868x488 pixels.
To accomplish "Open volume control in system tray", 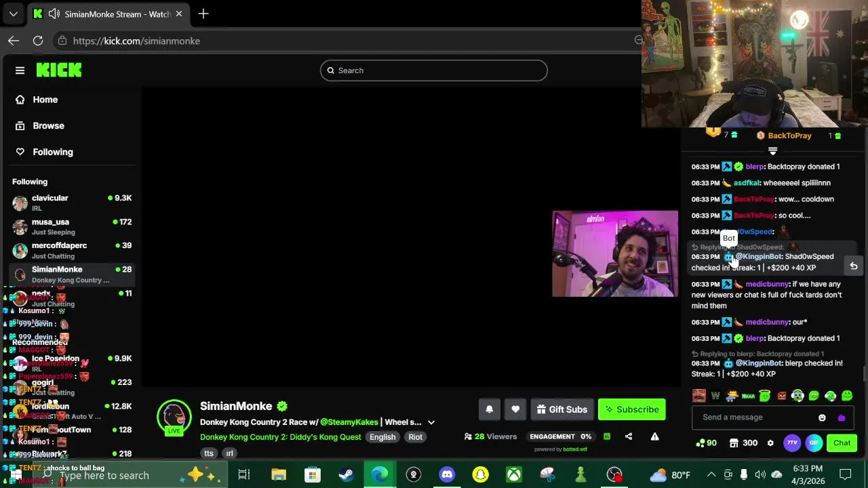I will pos(760,475).
